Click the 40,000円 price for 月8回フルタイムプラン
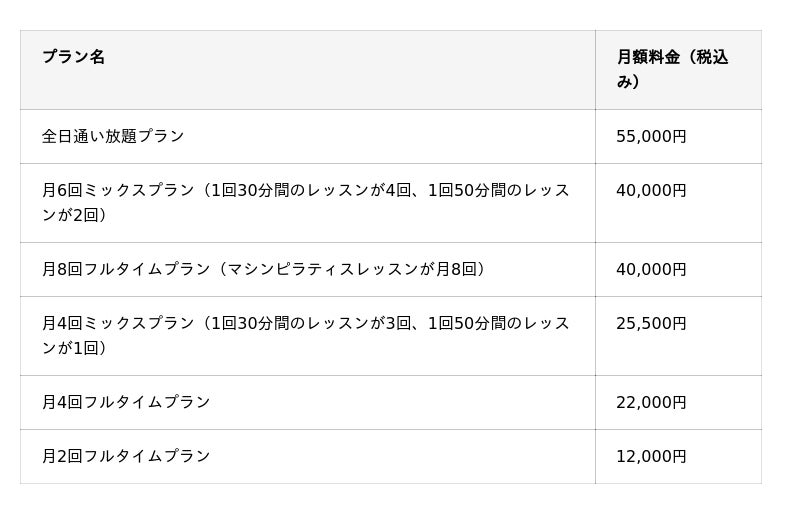 (651, 269)
